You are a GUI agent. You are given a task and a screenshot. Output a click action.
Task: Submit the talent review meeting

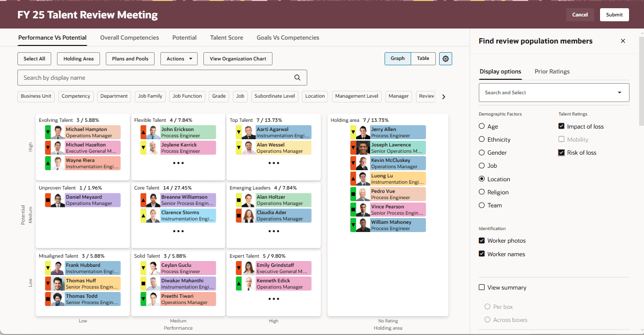point(614,15)
